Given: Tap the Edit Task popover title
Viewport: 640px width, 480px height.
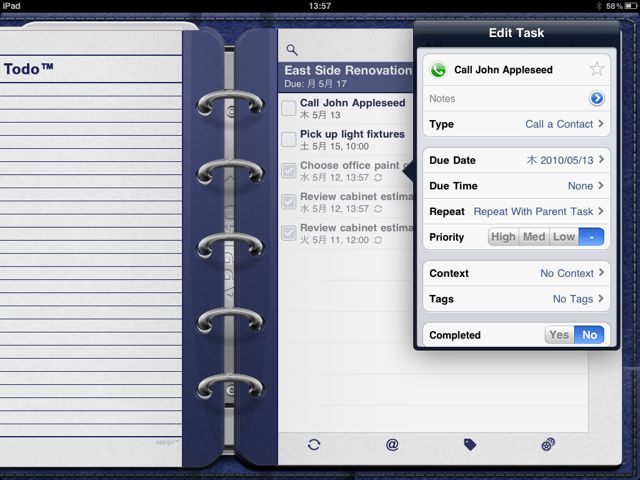Looking at the screenshot, I should pos(516,33).
